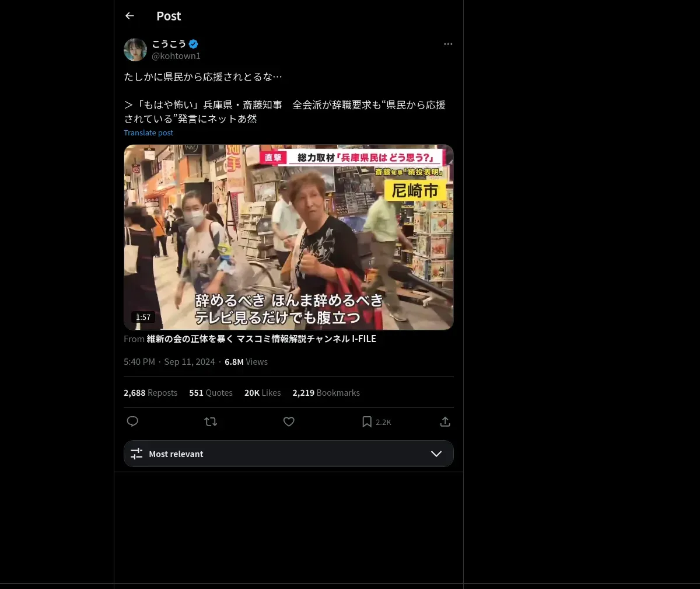
Task: Open the video source channel I-FILE link
Action: (x=261, y=339)
